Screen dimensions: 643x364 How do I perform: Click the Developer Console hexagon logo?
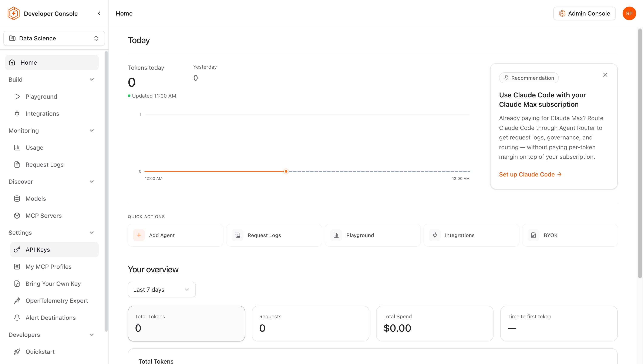pos(13,13)
